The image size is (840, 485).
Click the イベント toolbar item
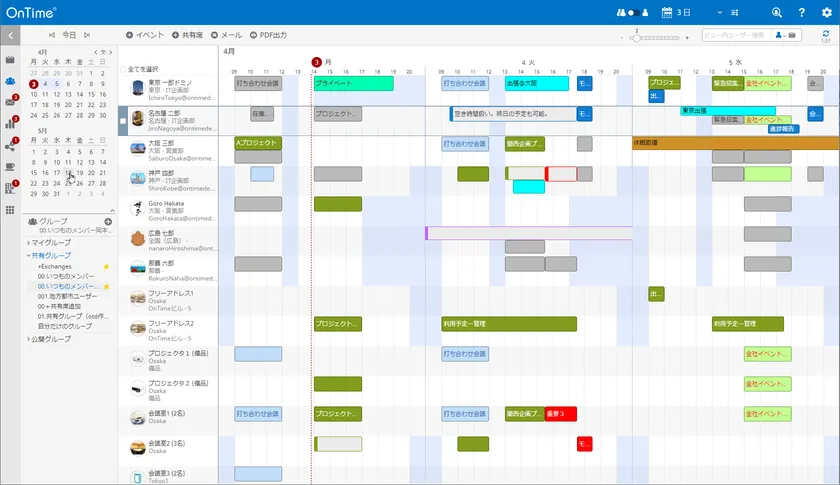pyautogui.click(x=145, y=35)
